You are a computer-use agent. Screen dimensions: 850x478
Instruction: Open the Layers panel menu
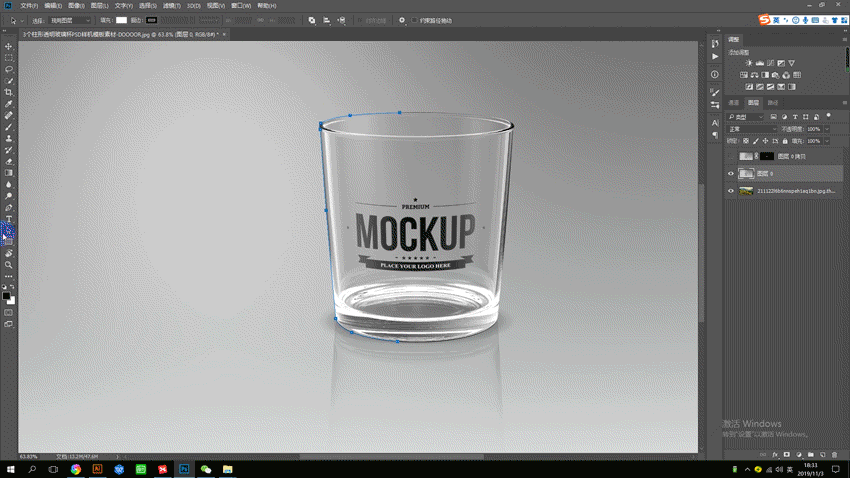[x=845, y=102]
